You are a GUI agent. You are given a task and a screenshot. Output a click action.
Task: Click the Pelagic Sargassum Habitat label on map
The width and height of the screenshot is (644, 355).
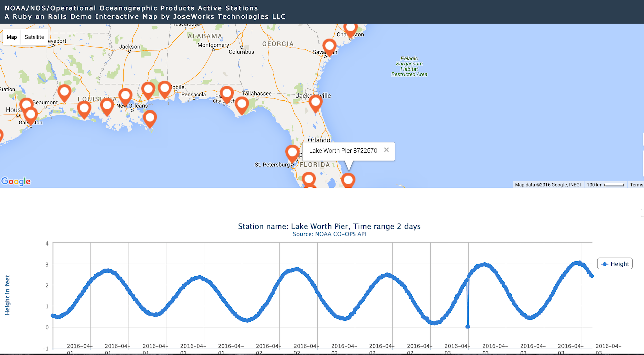point(409,66)
